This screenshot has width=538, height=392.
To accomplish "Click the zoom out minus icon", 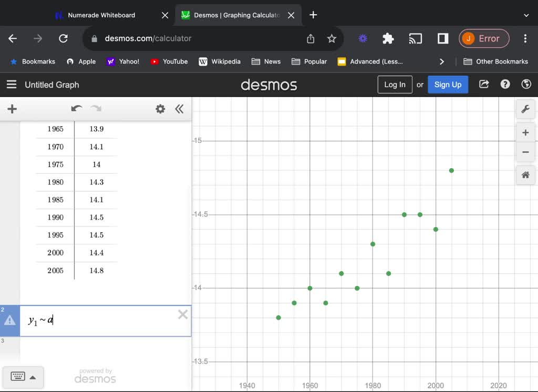I will click(525, 152).
